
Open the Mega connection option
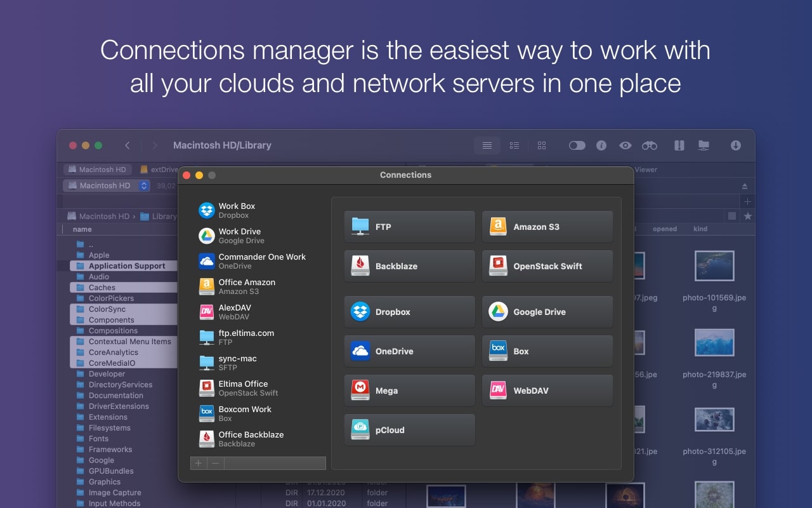coord(409,391)
